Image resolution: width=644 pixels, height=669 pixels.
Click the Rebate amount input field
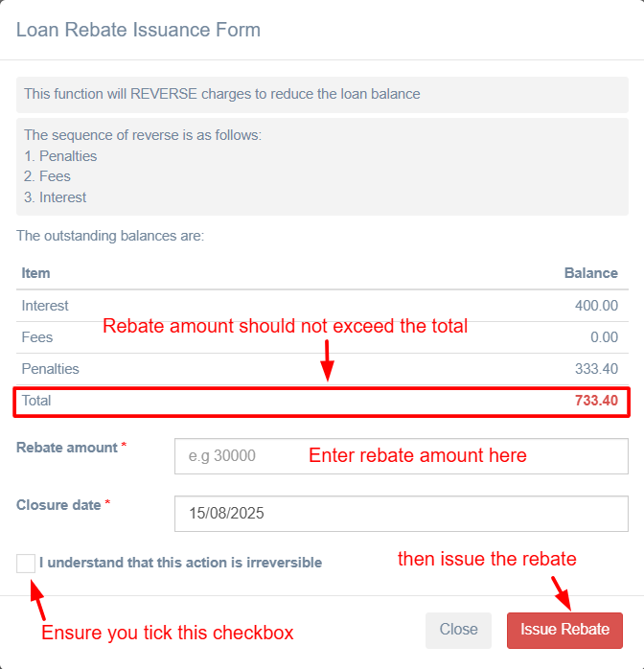[401, 456]
